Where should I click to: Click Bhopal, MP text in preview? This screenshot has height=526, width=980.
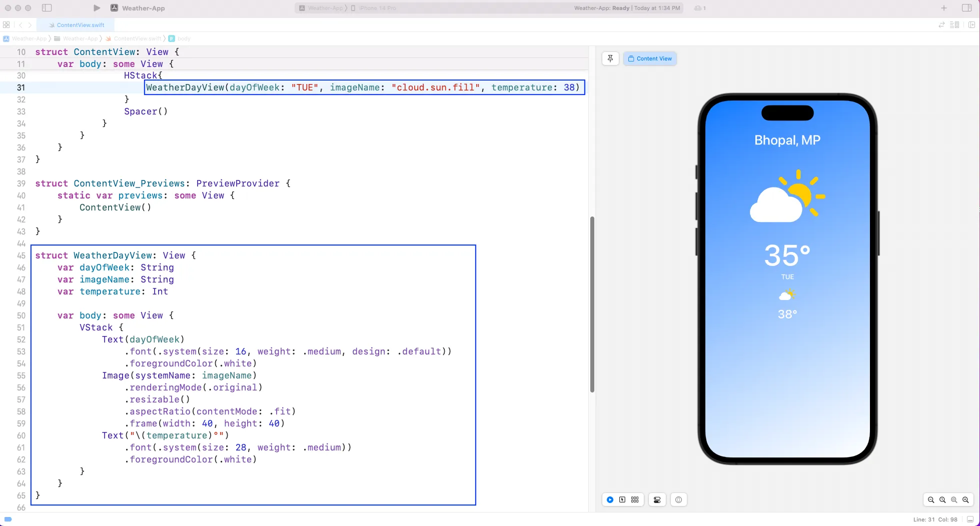pos(787,140)
